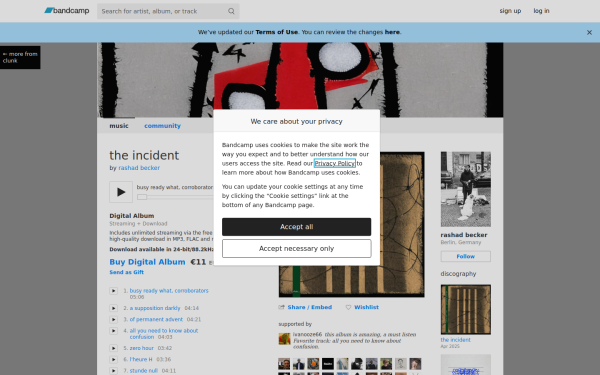Open the sign up link
This screenshot has height=375, width=600.
point(510,11)
